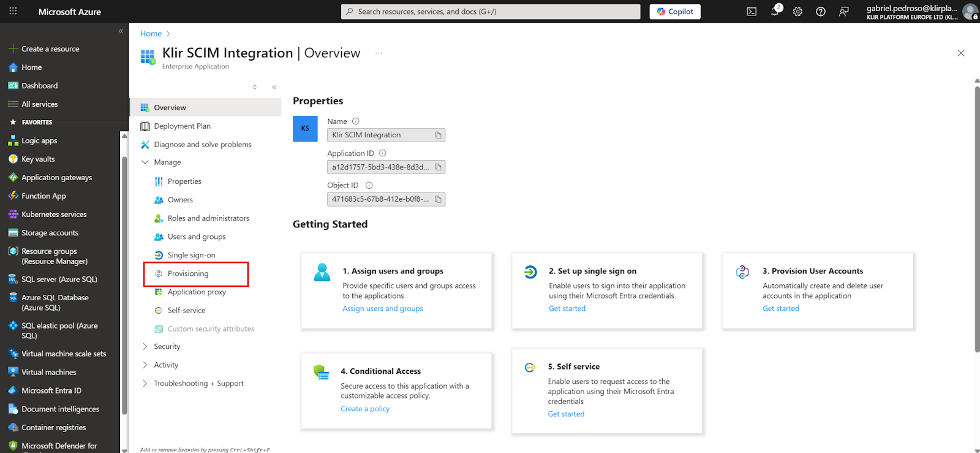Click the Assign users and groups link
Image resolution: width=980 pixels, height=453 pixels.
383,308
